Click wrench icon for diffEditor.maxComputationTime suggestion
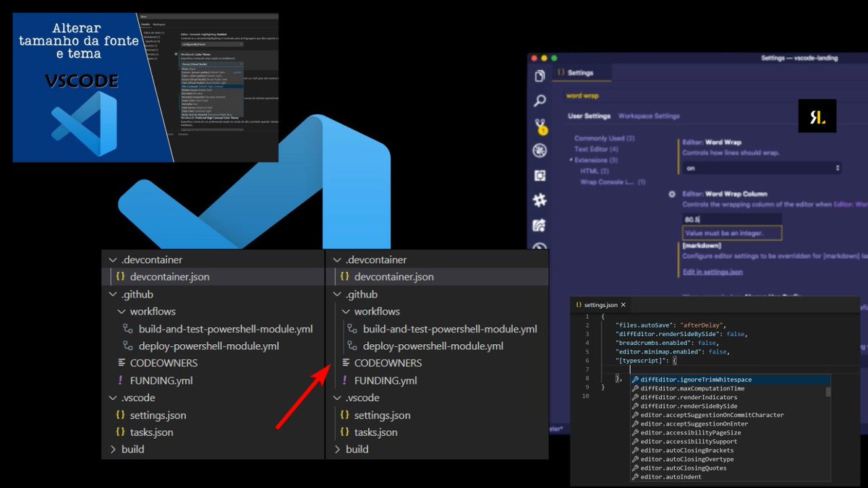The image size is (868, 488). [635, 389]
